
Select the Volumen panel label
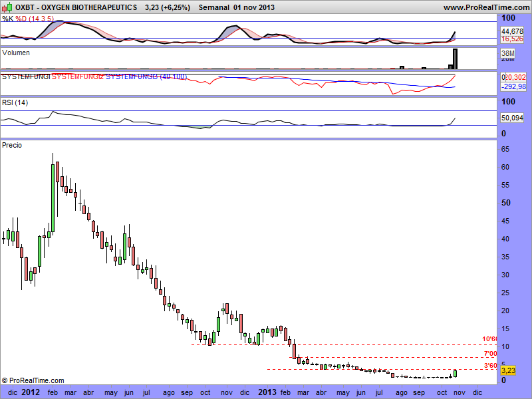pyautogui.click(x=16, y=52)
